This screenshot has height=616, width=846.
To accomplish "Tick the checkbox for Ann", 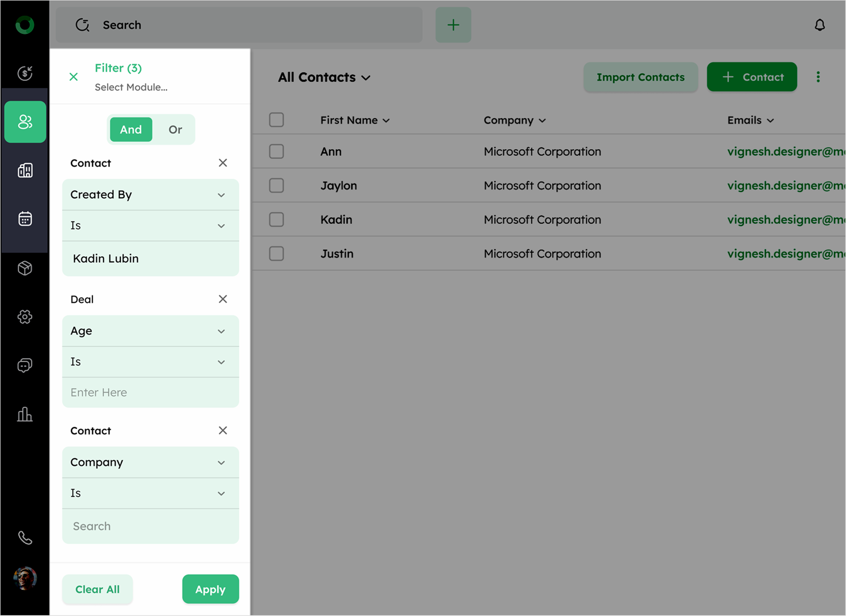I will point(276,151).
